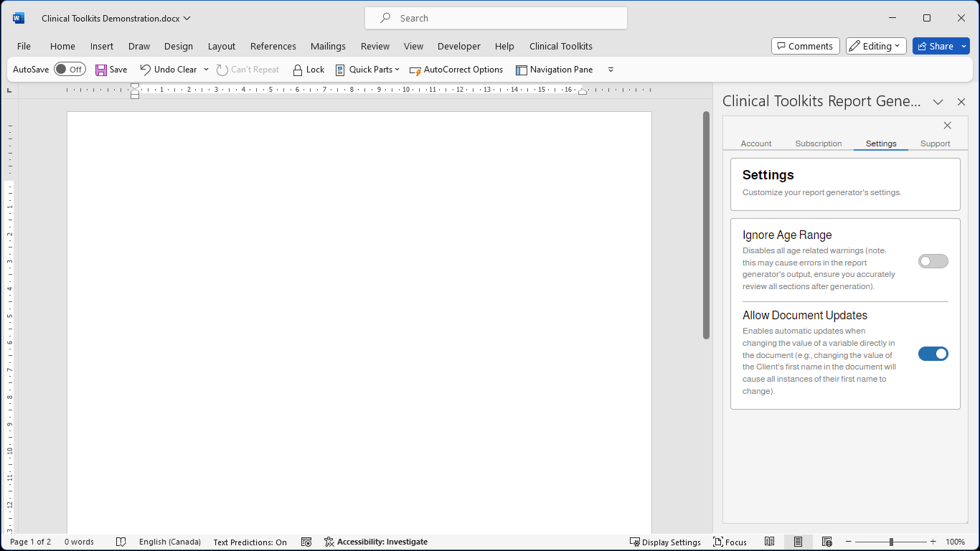Undo the Clear action
The width and height of the screenshot is (980, 551).
click(169, 70)
